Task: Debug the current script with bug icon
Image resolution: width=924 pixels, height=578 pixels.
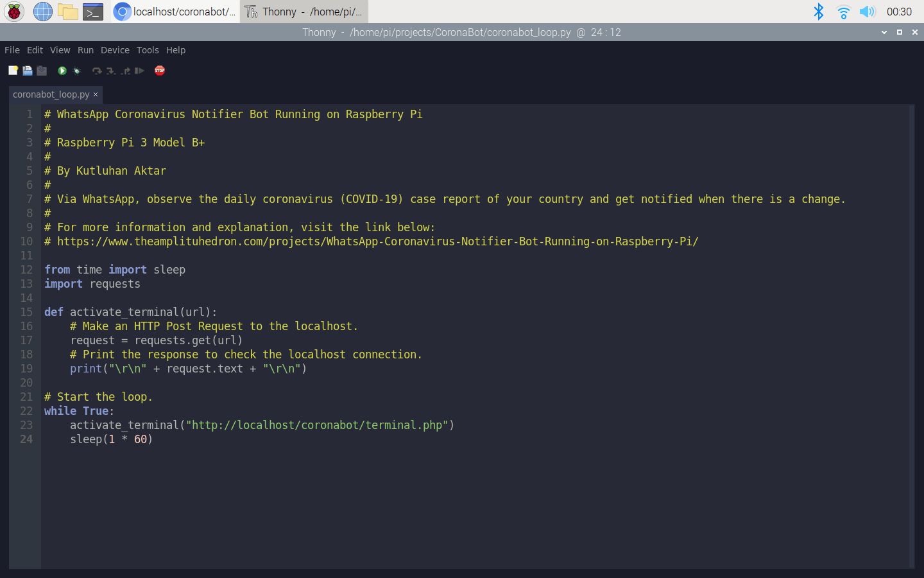Action: coord(77,71)
